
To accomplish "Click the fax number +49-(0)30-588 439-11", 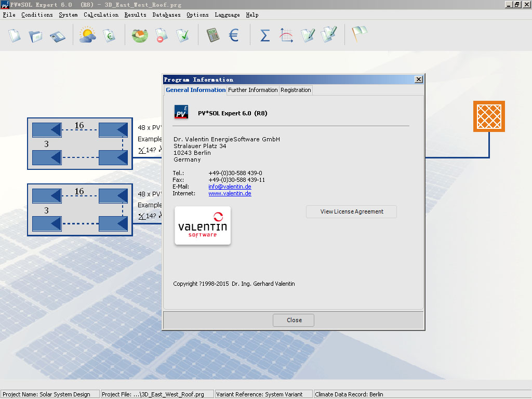I will pos(236,180).
